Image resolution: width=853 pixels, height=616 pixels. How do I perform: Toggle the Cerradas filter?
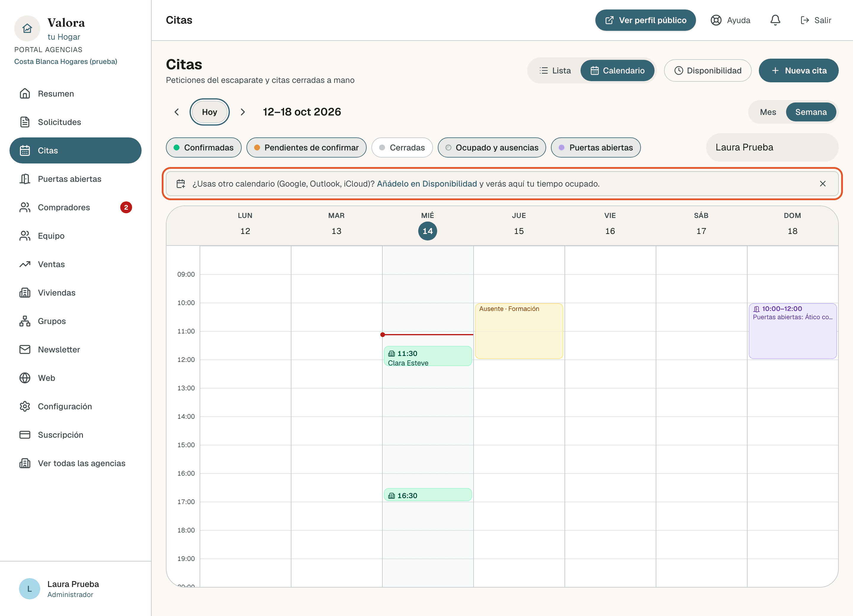pos(402,148)
